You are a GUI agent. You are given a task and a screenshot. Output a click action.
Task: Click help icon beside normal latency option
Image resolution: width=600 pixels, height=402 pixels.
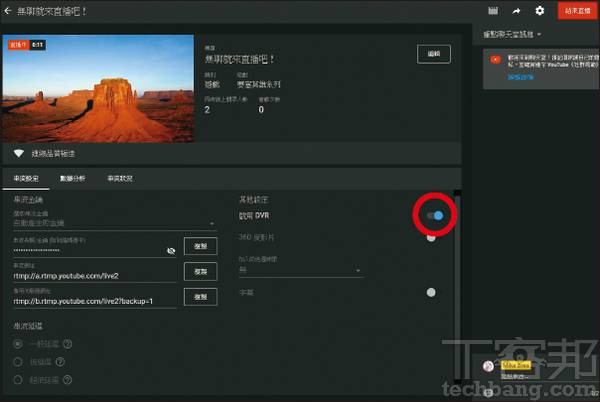tap(67, 344)
